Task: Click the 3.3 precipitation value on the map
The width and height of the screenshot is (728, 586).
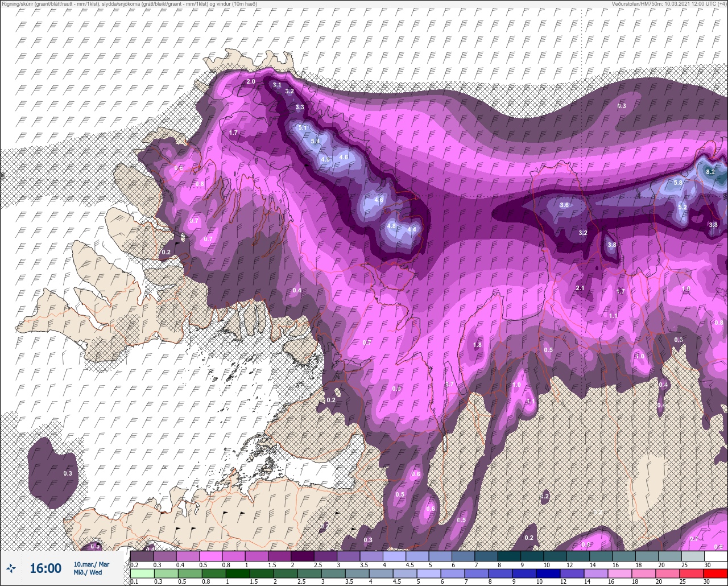Action: 300,107
